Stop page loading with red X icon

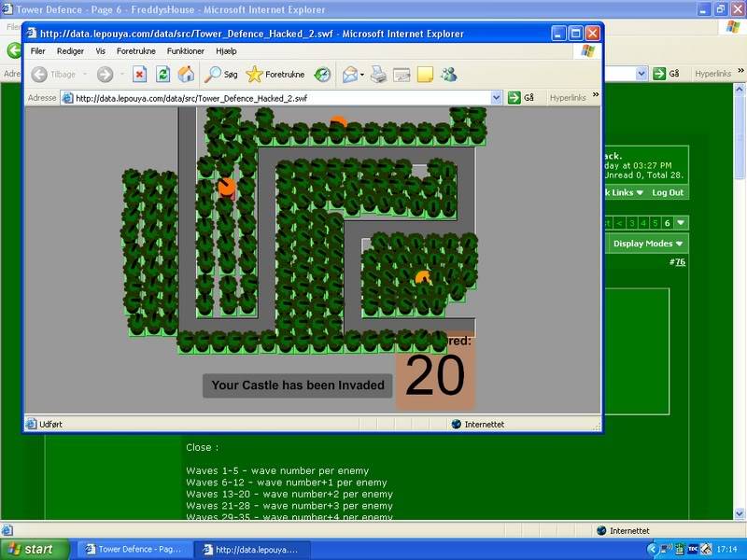coord(139,75)
